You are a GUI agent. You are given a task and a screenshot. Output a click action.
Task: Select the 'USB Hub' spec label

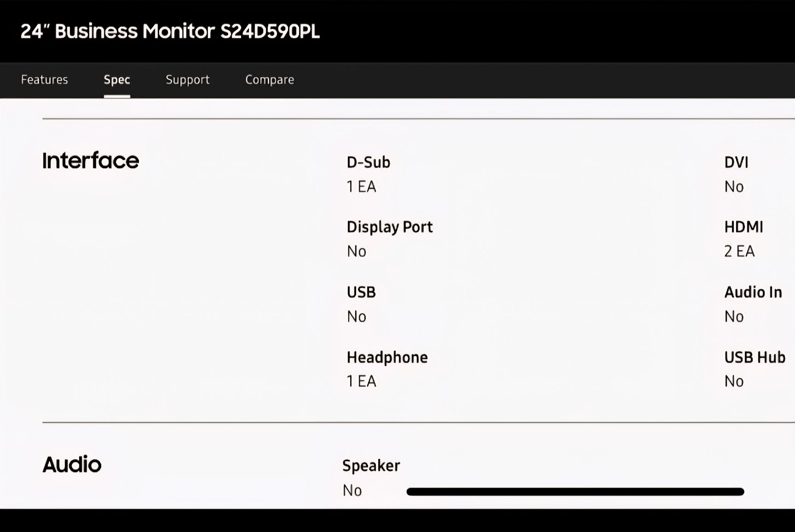click(x=755, y=357)
